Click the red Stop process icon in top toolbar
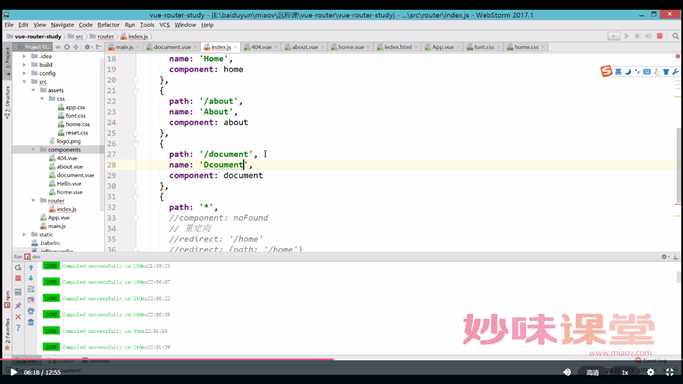This screenshot has width=683, height=384. tap(660, 36)
